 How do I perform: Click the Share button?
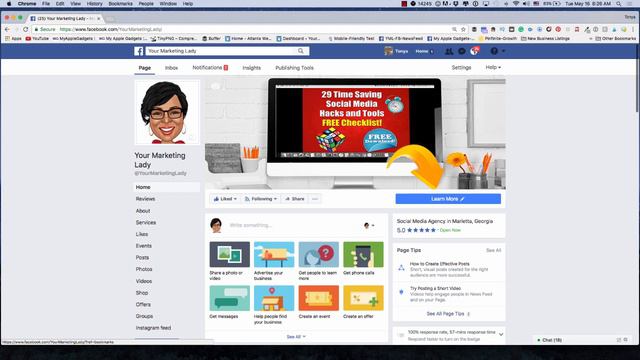pos(294,199)
